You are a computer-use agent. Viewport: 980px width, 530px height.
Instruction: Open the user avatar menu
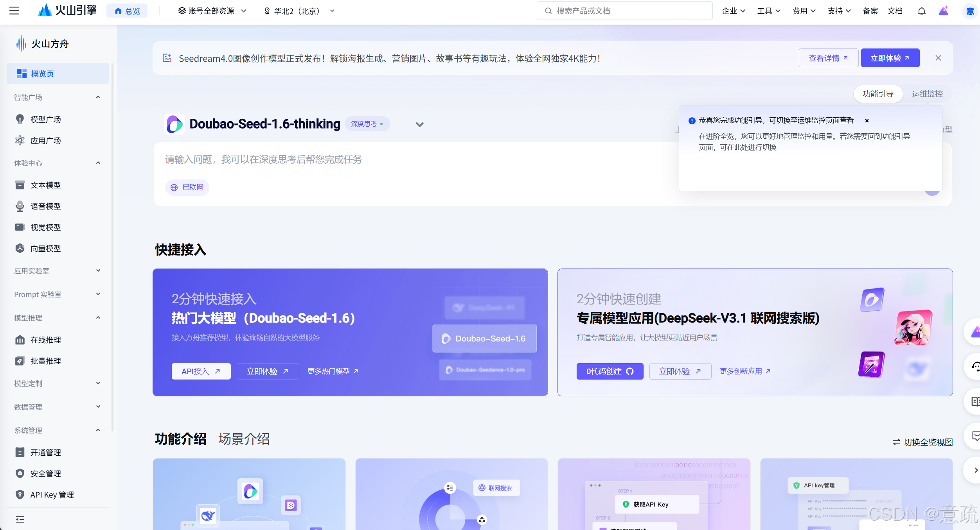pos(969,11)
